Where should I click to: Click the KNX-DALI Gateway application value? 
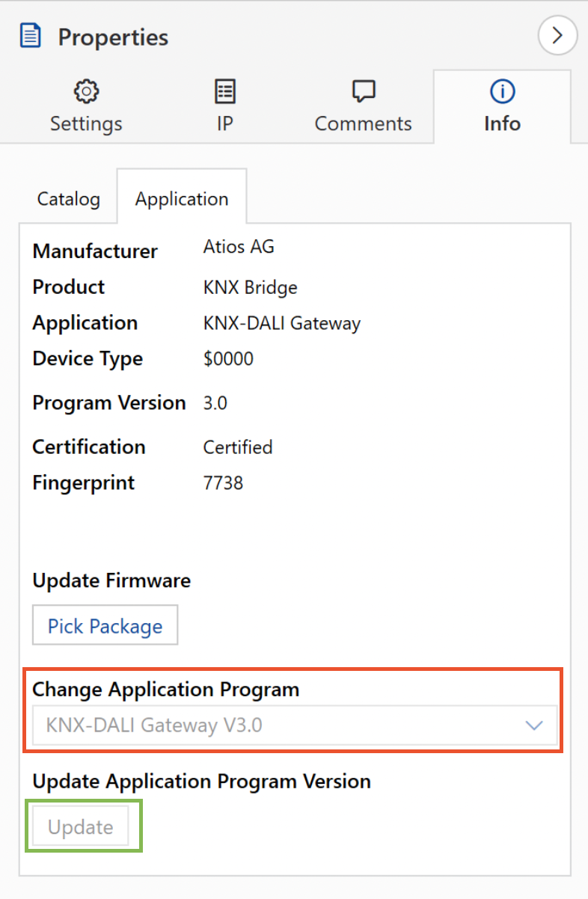282,323
